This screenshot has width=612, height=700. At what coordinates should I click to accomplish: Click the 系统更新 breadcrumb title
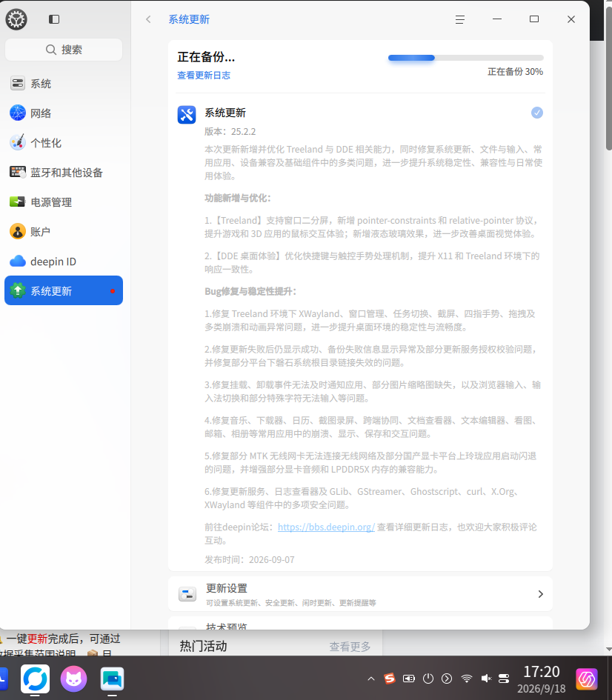tap(189, 19)
